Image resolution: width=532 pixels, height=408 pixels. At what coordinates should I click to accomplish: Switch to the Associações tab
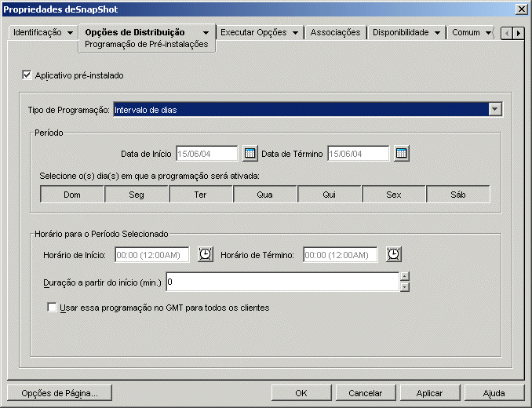click(335, 33)
